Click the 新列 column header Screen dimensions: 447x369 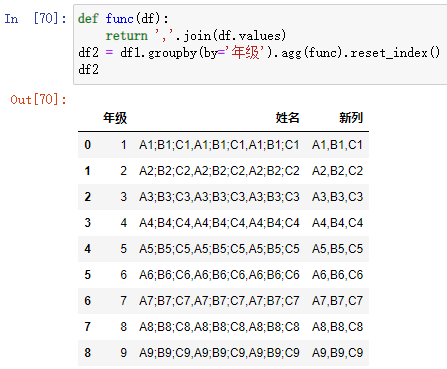coord(351,118)
